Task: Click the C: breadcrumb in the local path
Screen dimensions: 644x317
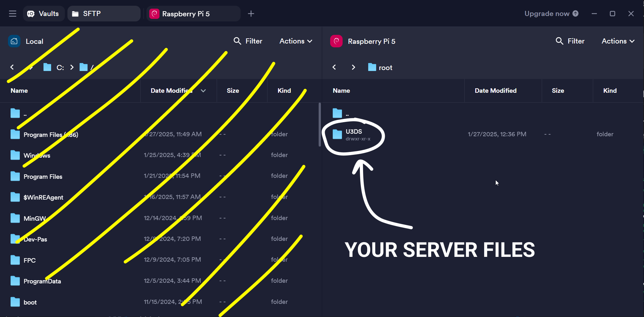Action: (x=60, y=67)
